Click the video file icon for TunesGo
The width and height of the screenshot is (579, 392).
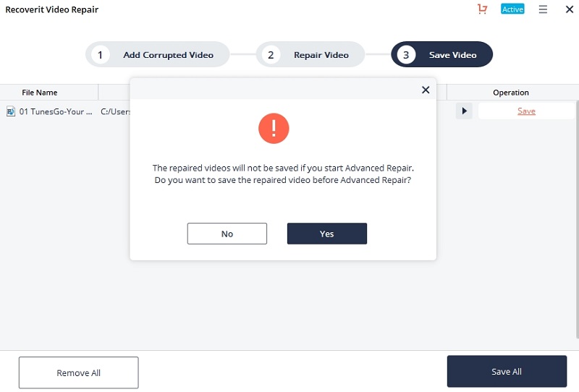(11, 111)
